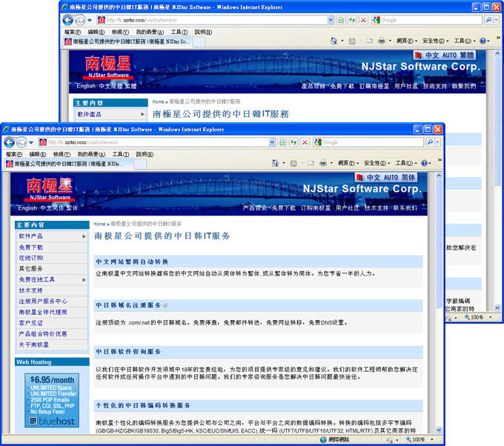Click Home icon in front window toolbar
Screen dimensions: 504x446
tap(275, 163)
